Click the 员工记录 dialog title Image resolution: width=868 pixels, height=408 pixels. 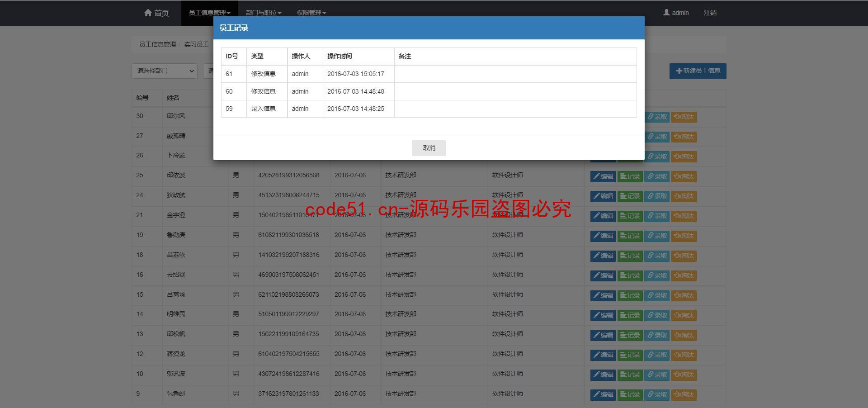pyautogui.click(x=234, y=28)
